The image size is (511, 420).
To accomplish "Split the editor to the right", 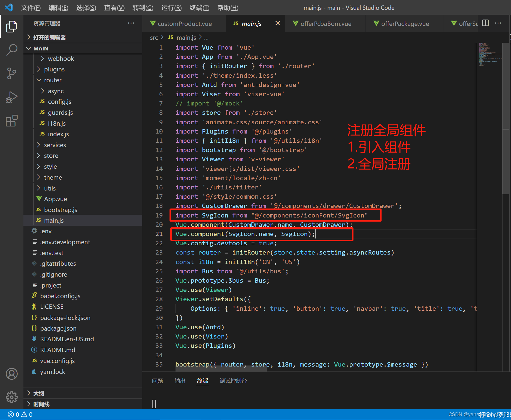I will pyautogui.click(x=485, y=23).
